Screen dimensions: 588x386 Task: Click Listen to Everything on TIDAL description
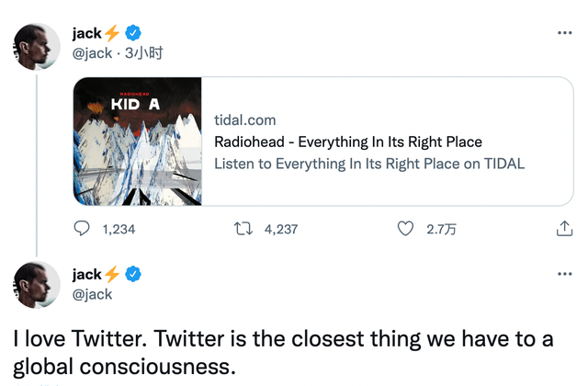click(x=368, y=164)
